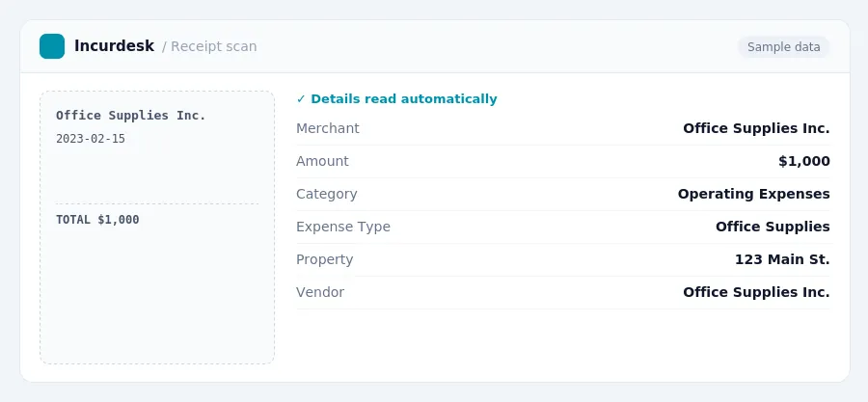Click the TOTAL $1,000 line on receipt
The height and width of the screenshot is (402, 868).
[97, 220]
